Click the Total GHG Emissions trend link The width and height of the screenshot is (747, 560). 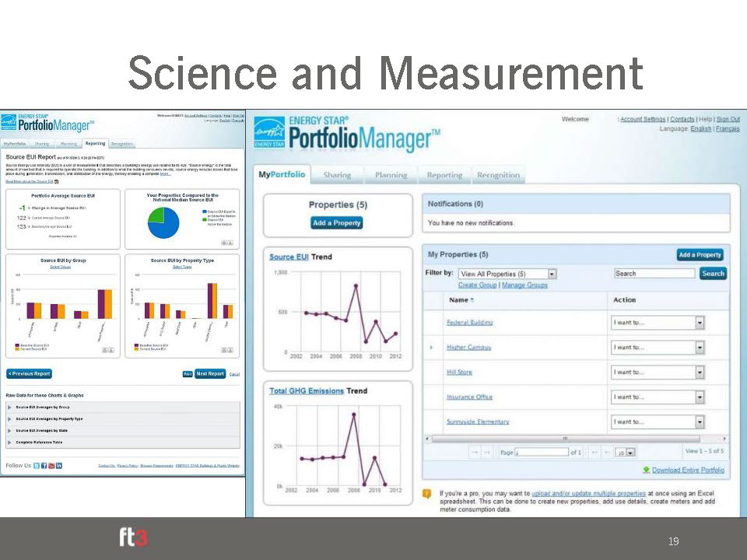click(x=307, y=391)
